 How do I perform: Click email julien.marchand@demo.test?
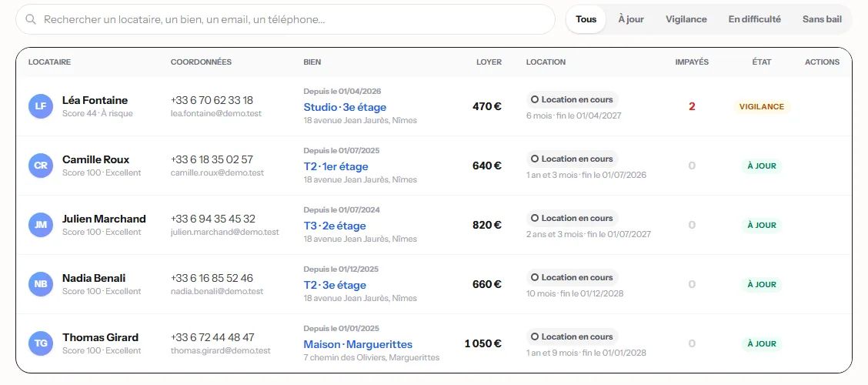click(x=225, y=232)
